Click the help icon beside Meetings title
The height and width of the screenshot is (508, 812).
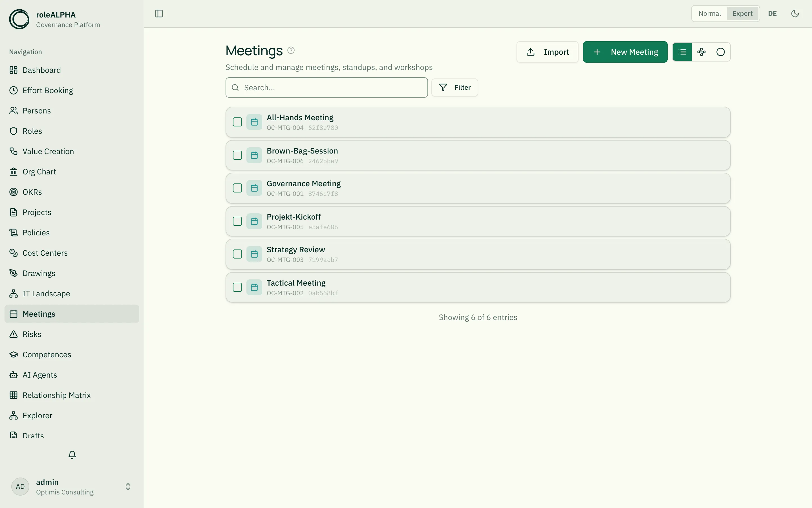(291, 51)
